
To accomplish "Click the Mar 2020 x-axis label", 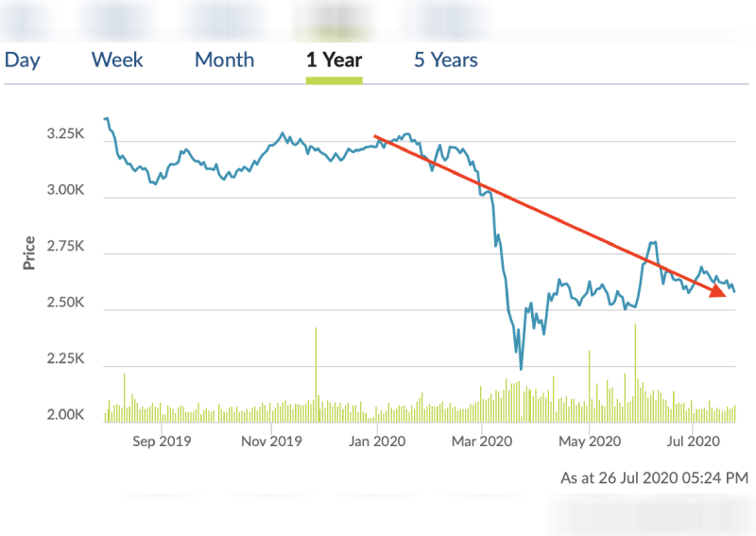I will tap(482, 440).
